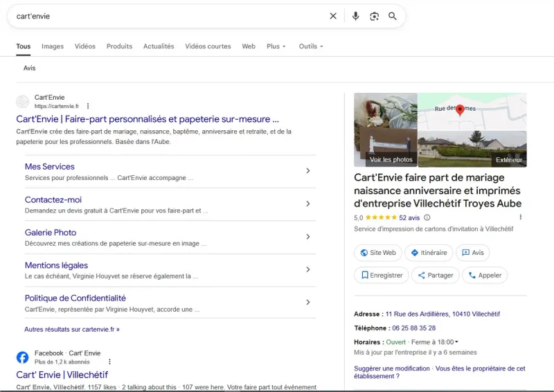The height and width of the screenshot is (392, 554).
Task: Open the Cart'Envie Faire-part personnalisés result title
Action: (148, 119)
